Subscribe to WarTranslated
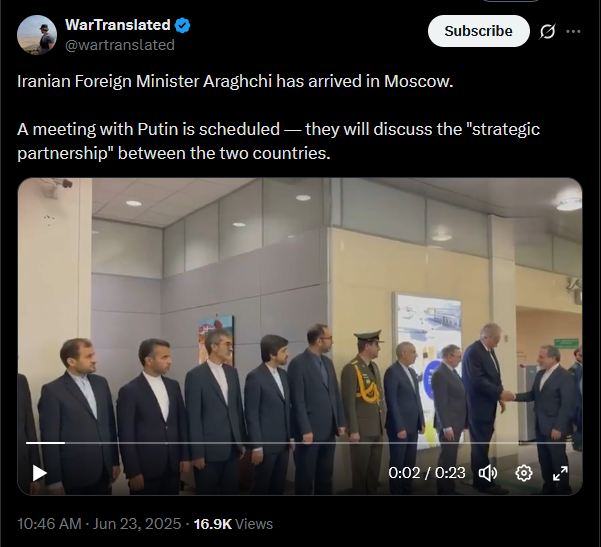The width and height of the screenshot is (601, 547). pyautogui.click(x=478, y=31)
